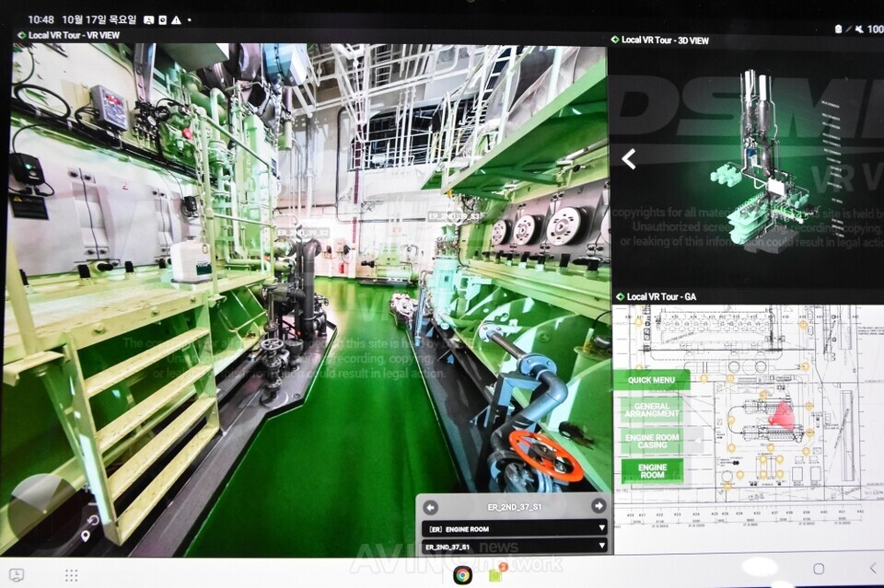Collapse the quick menu side arrow
884x588 pixels.
pyautogui.click(x=697, y=441)
